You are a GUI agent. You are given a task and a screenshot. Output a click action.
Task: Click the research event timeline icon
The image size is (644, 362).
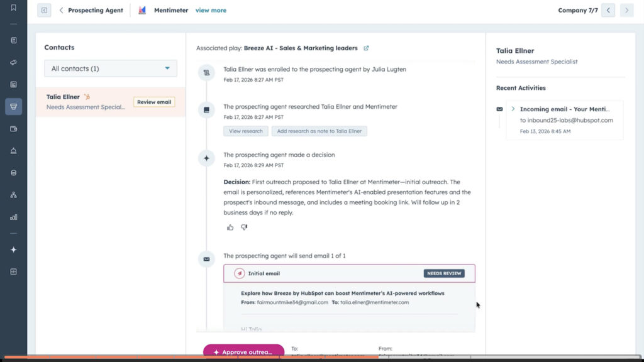[x=206, y=110]
